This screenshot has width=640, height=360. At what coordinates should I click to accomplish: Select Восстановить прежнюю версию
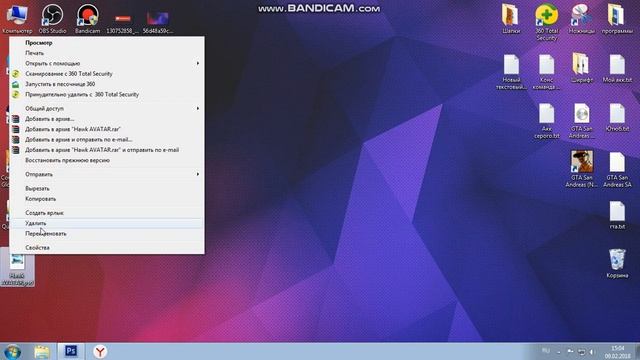[107, 160]
